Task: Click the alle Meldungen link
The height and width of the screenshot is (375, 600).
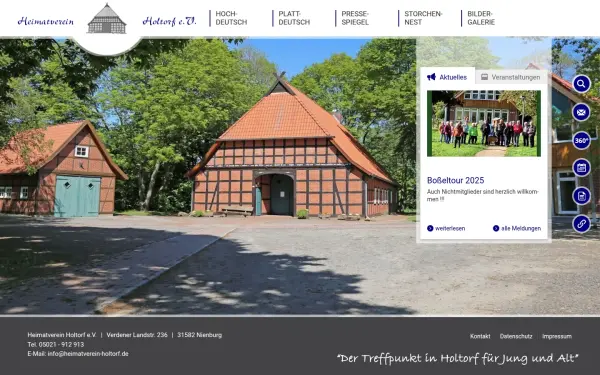Action: 521,228
